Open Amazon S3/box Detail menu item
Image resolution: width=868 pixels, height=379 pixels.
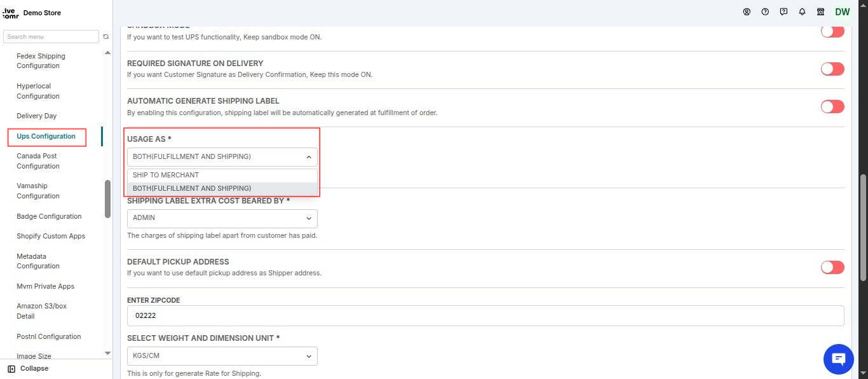click(x=41, y=311)
